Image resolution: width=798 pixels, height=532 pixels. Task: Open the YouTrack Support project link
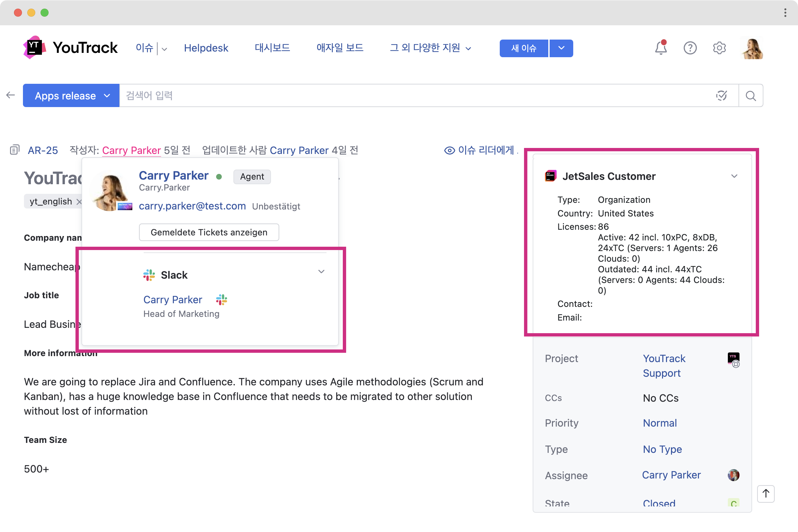point(664,365)
